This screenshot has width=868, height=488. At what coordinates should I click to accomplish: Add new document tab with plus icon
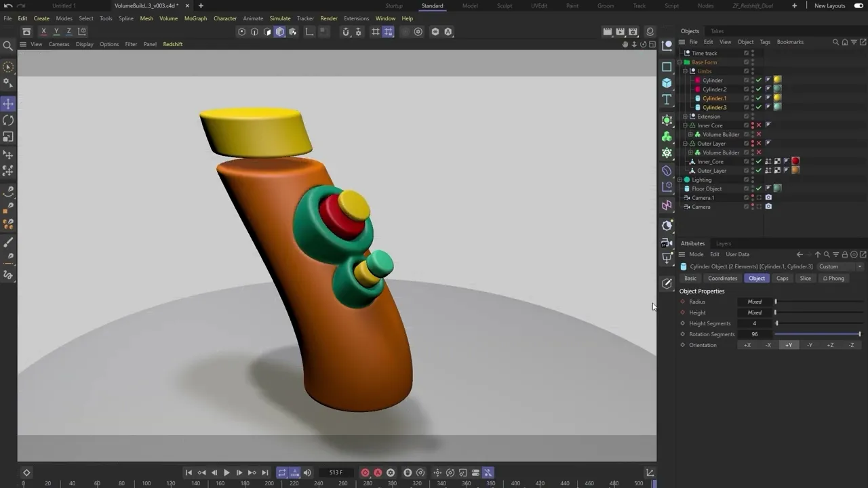pyautogui.click(x=201, y=5)
